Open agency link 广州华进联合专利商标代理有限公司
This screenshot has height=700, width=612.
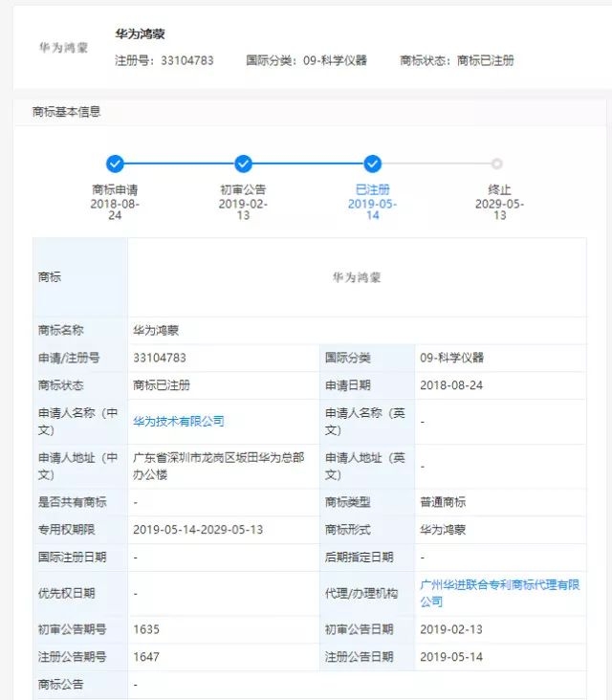[x=499, y=593]
